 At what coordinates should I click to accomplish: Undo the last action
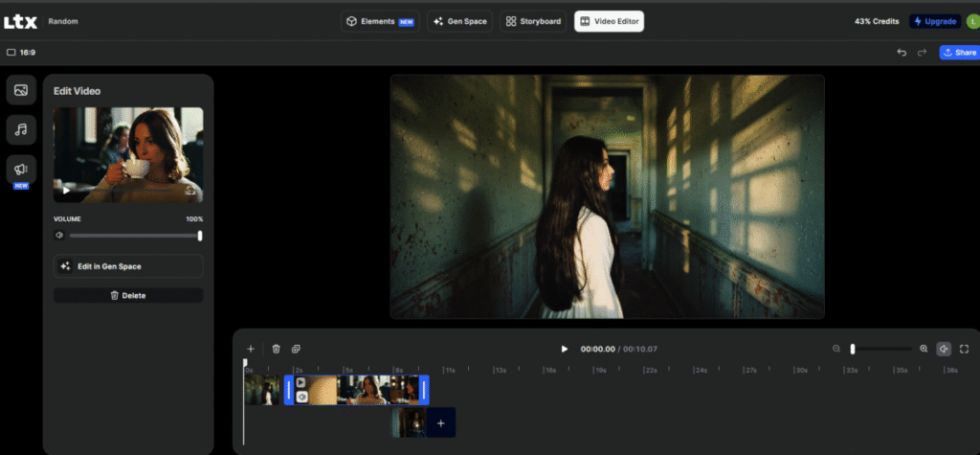pos(902,53)
